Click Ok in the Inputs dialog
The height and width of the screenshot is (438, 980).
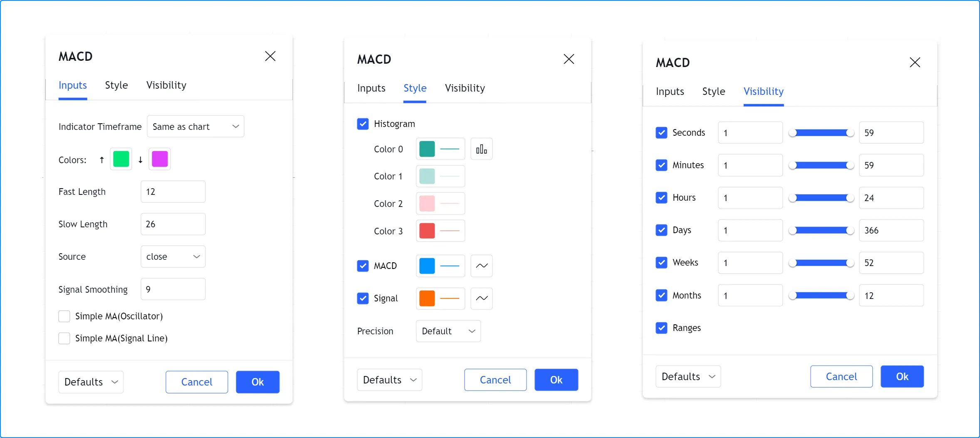(x=257, y=382)
